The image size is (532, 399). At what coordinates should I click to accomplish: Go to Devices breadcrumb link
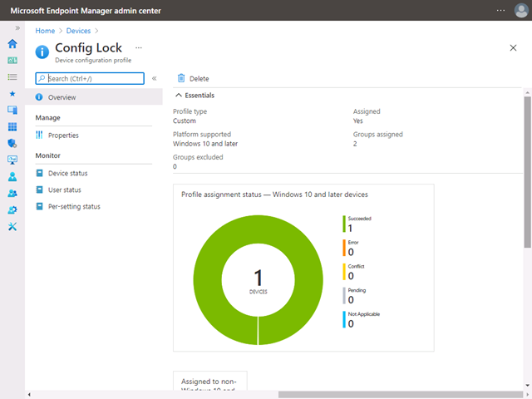point(78,31)
